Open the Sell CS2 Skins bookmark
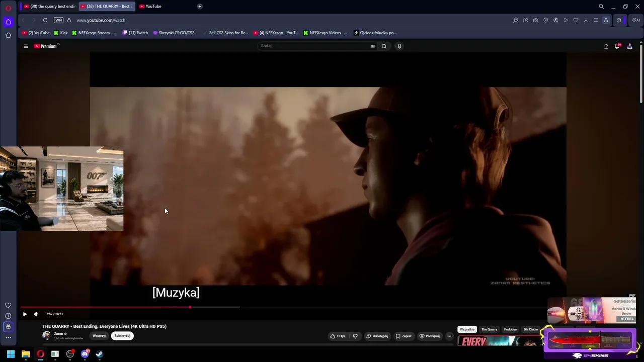Image resolution: width=644 pixels, height=362 pixels. (225, 33)
